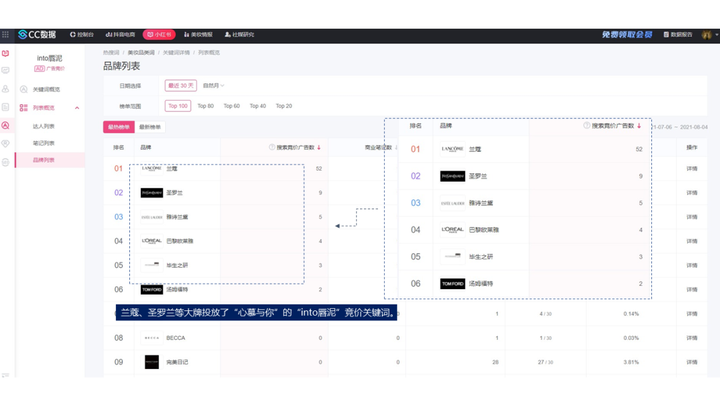Image resolution: width=720 pixels, height=405 pixels.
Task: Click the 3.81% value in row 09
Action: click(631, 362)
